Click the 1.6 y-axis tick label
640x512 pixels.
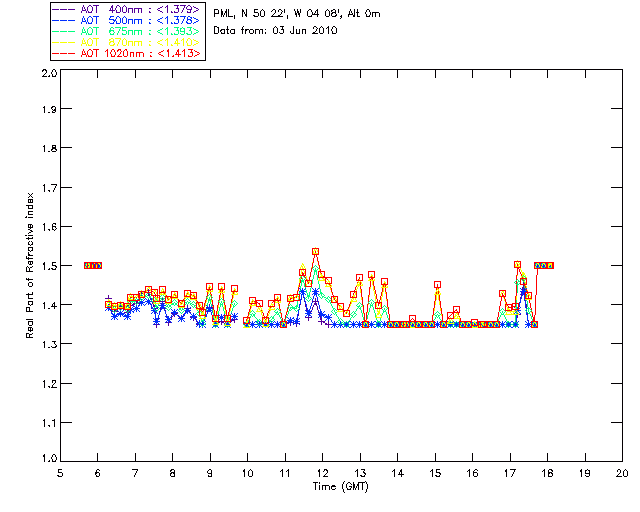click(x=49, y=227)
